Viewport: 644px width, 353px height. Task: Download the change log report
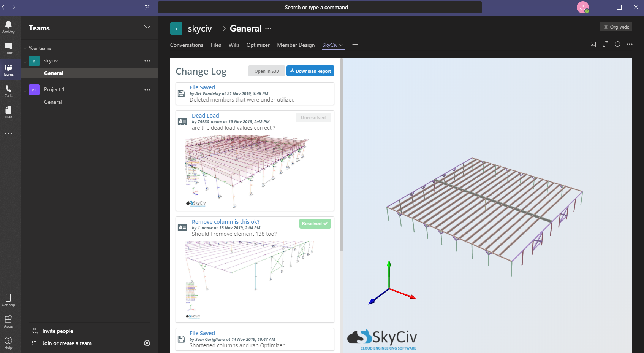(310, 71)
